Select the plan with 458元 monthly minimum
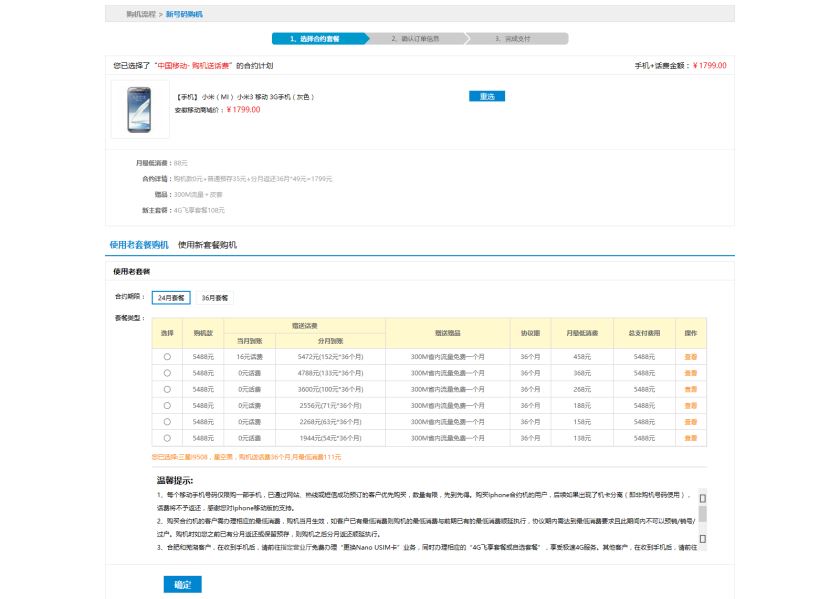Image resolution: width=840 pixels, height=599 pixels. (x=167, y=357)
